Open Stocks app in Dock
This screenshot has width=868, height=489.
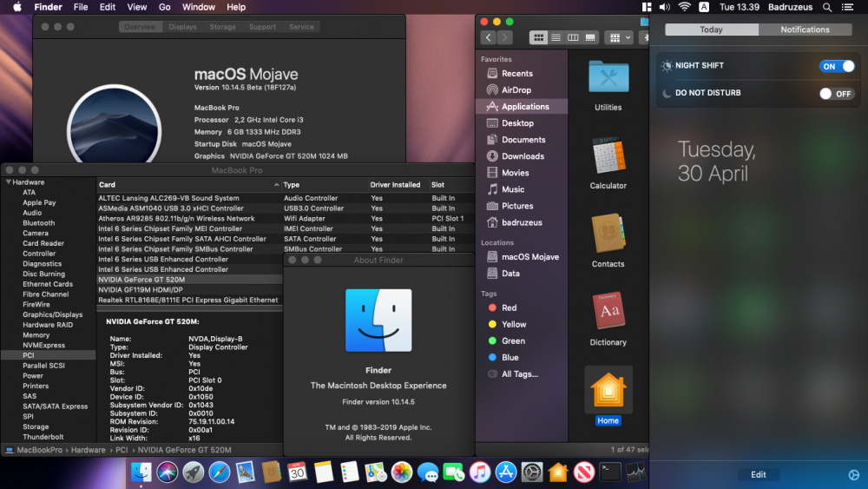point(635,472)
